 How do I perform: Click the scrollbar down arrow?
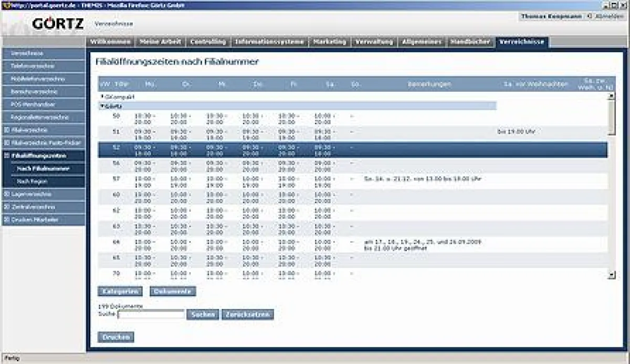point(611,275)
